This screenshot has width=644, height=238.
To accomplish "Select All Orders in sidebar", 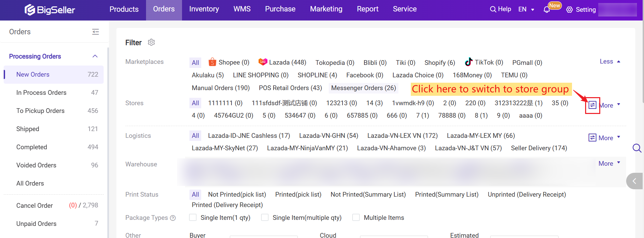I will tap(54, 184).
